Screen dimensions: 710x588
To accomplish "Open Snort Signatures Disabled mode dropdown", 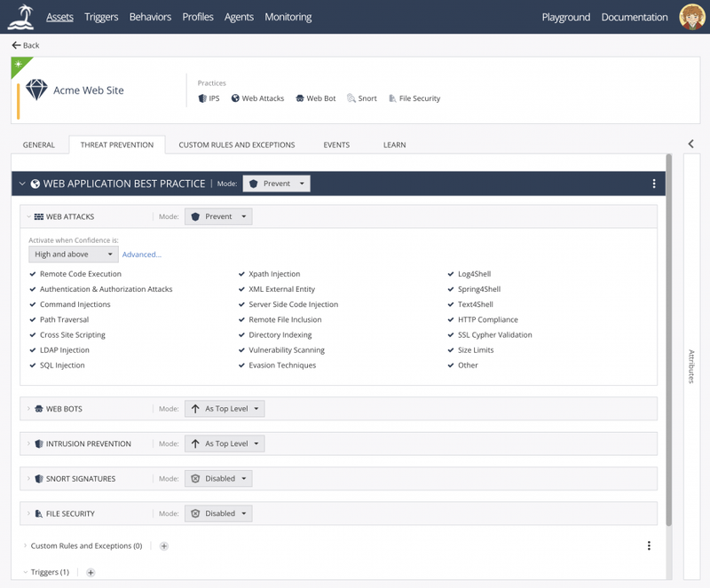I will pyautogui.click(x=218, y=478).
